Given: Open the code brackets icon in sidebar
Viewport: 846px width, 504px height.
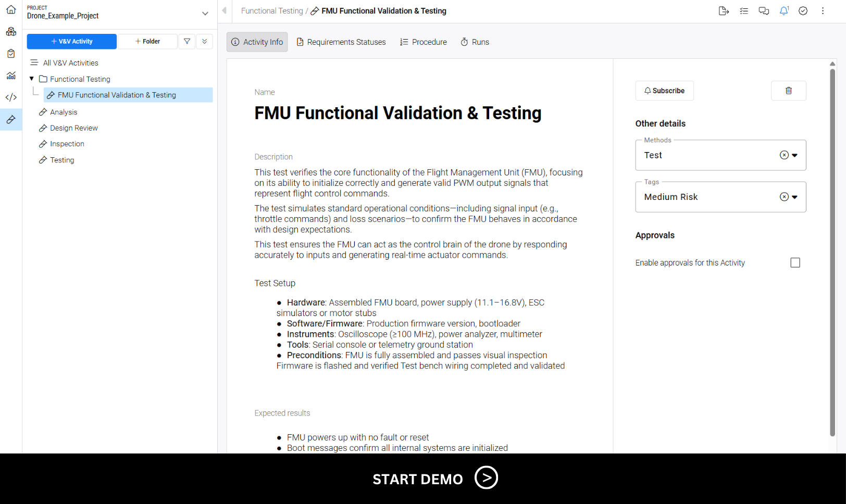Looking at the screenshot, I should (x=11, y=97).
